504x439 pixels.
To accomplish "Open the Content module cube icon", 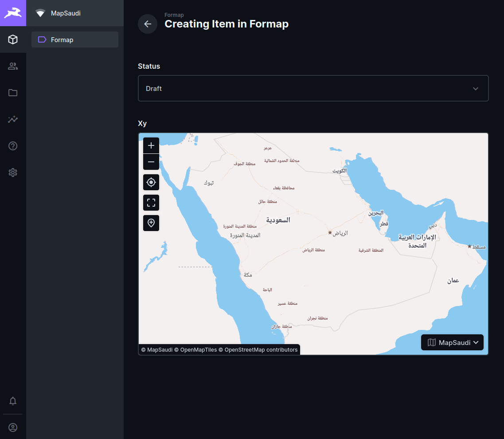I will tap(13, 39).
